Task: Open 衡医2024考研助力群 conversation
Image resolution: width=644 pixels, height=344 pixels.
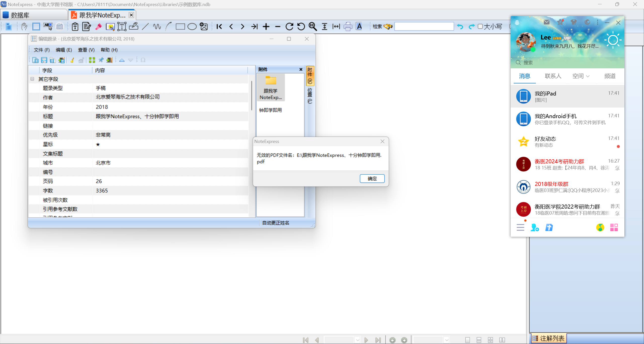Action: (568, 164)
